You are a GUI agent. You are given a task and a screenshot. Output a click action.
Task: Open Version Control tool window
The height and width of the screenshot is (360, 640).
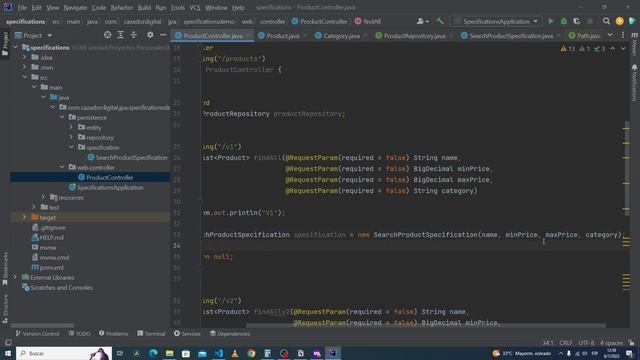coord(37,333)
